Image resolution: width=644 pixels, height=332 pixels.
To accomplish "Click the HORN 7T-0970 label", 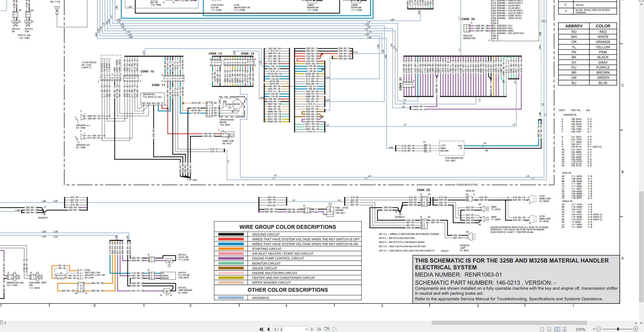I will click(495, 208).
